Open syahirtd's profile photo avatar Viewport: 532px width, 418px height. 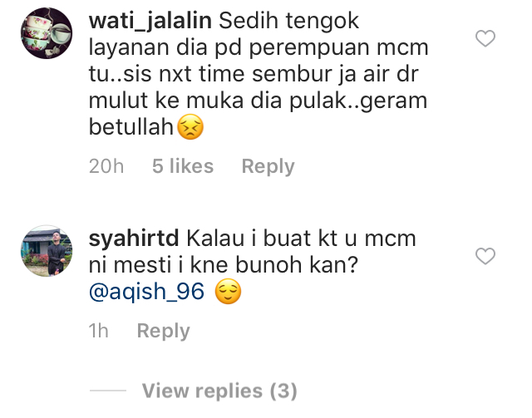pos(47,251)
